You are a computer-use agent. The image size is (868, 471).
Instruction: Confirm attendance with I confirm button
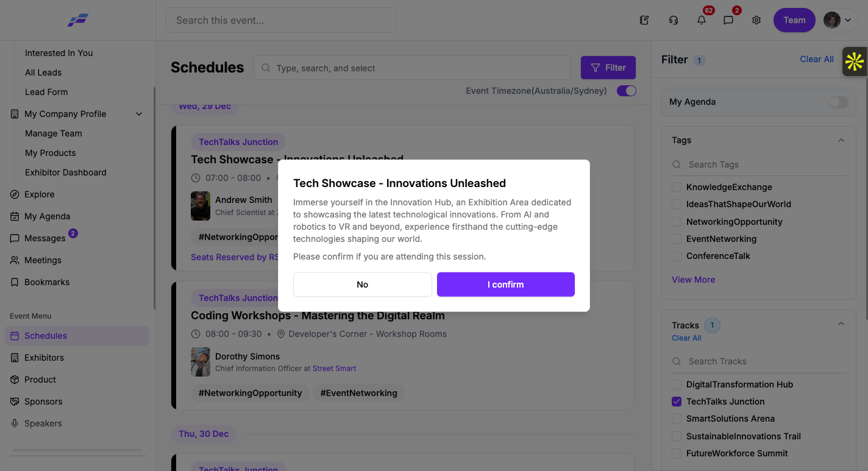(506, 285)
